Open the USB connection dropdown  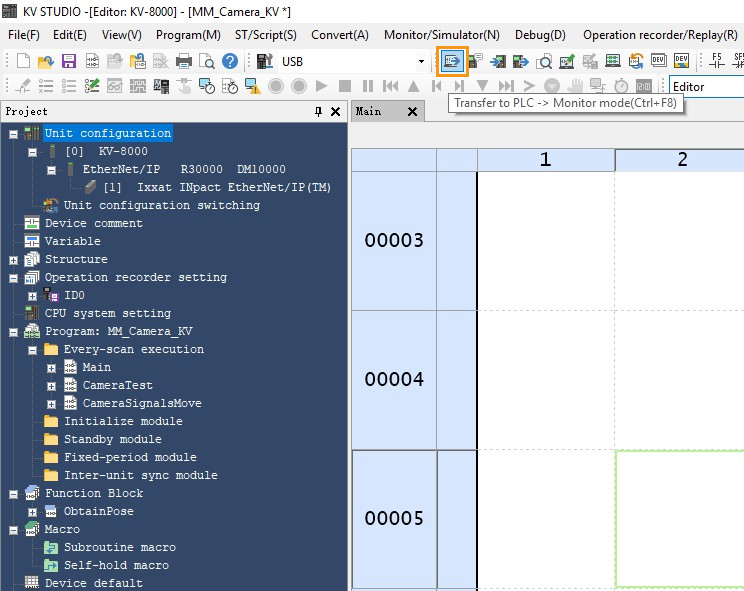421,62
